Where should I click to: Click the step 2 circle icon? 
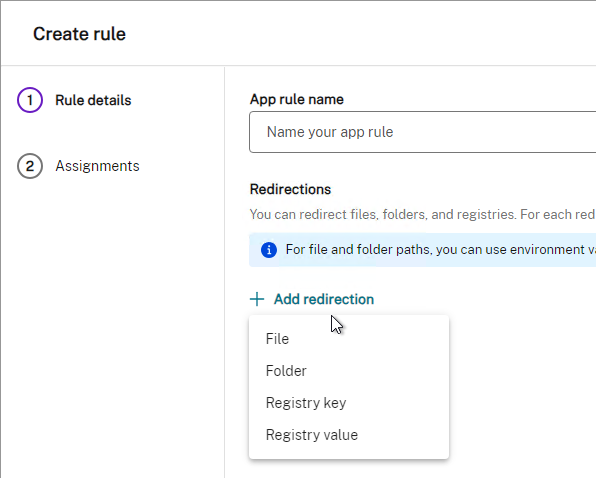tap(30, 166)
